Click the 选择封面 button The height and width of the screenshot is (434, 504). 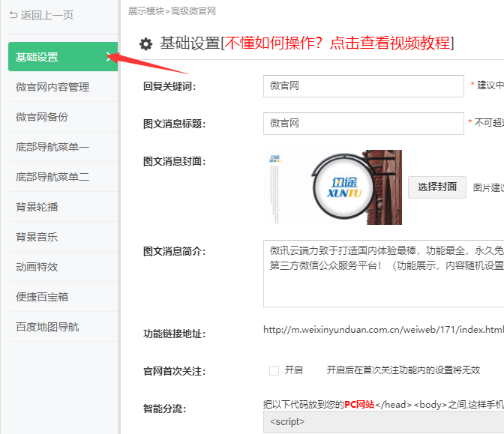[437, 187]
